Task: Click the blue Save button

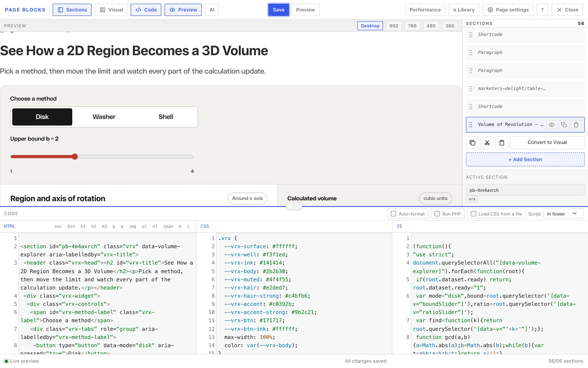Action: (x=279, y=10)
